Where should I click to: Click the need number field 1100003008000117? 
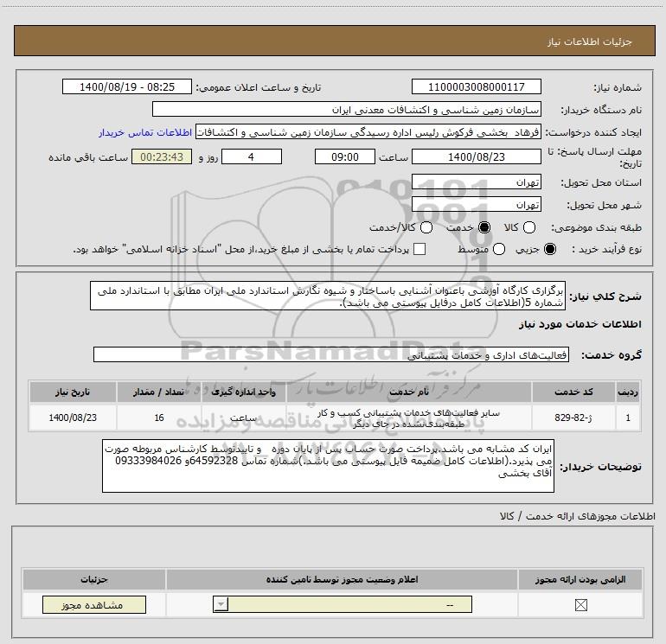coord(476,86)
